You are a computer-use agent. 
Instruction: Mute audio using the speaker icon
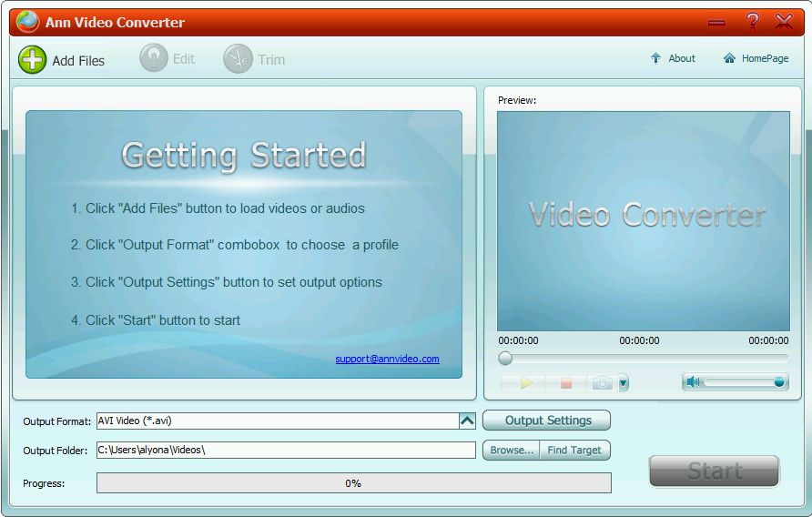pos(694,382)
